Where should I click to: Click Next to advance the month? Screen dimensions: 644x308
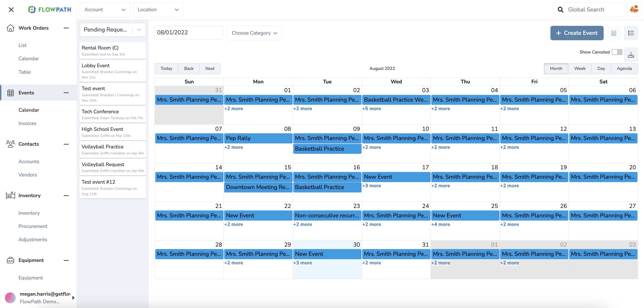[210, 68]
